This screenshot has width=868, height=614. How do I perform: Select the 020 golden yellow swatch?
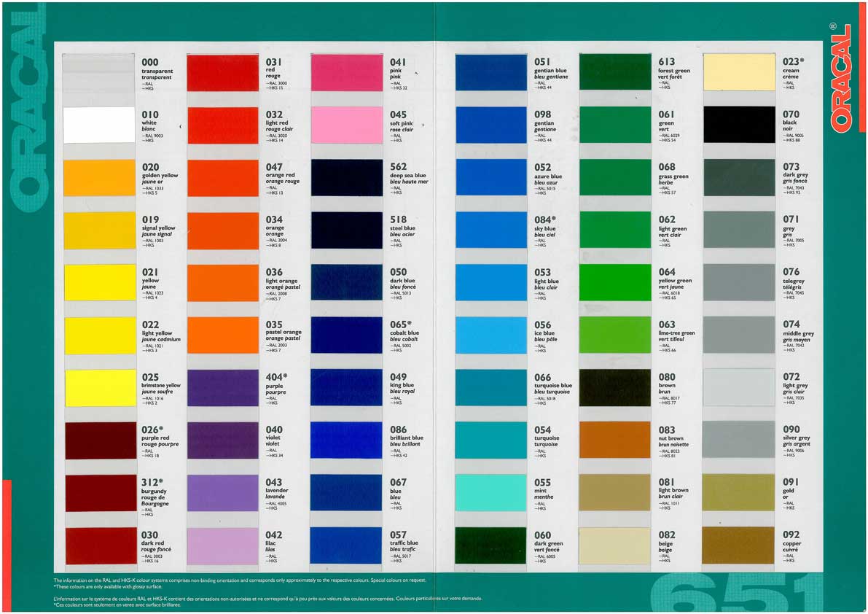pyautogui.click(x=100, y=178)
